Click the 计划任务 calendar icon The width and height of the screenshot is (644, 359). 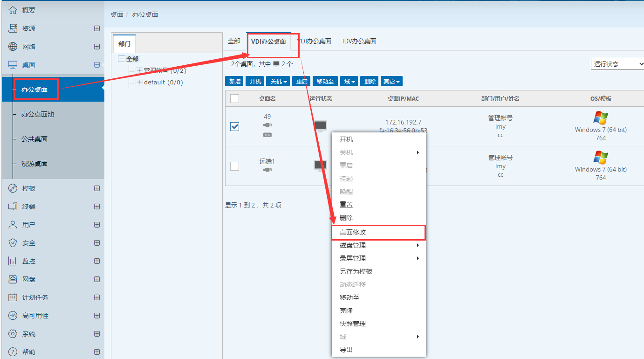[x=13, y=297]
